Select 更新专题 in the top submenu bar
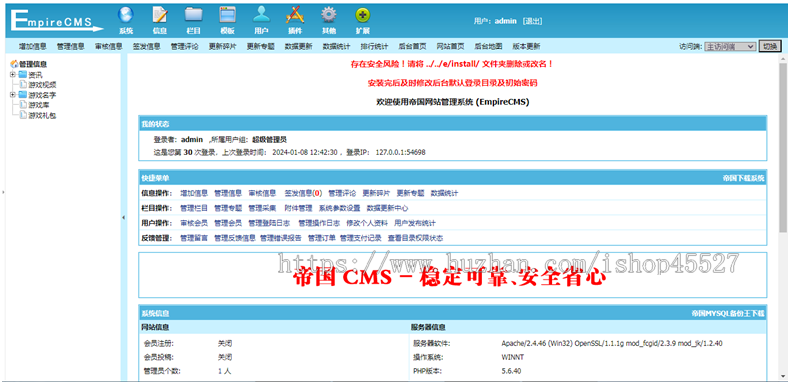The width and height of the screenshot is (790, 384). [x=260, y=46]
